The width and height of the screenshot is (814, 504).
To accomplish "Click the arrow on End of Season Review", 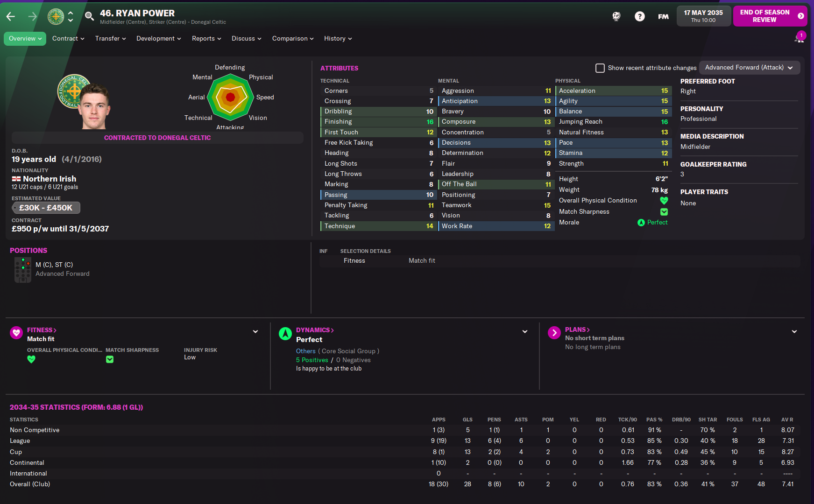I will click(800, 16).
